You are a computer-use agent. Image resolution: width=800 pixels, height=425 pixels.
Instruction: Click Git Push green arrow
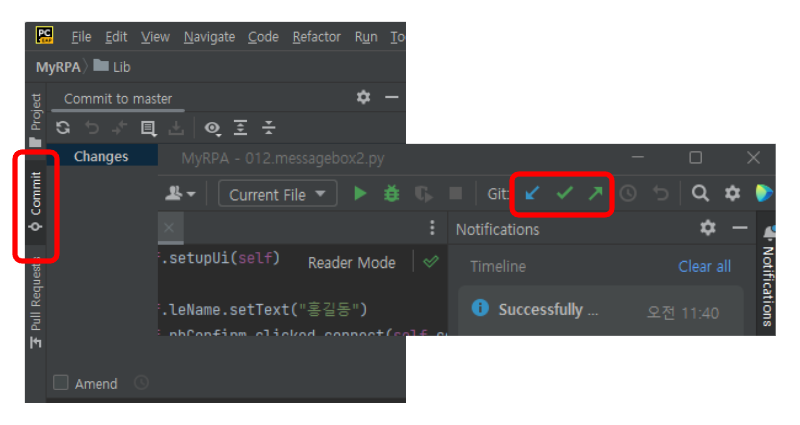pos(595,193)
